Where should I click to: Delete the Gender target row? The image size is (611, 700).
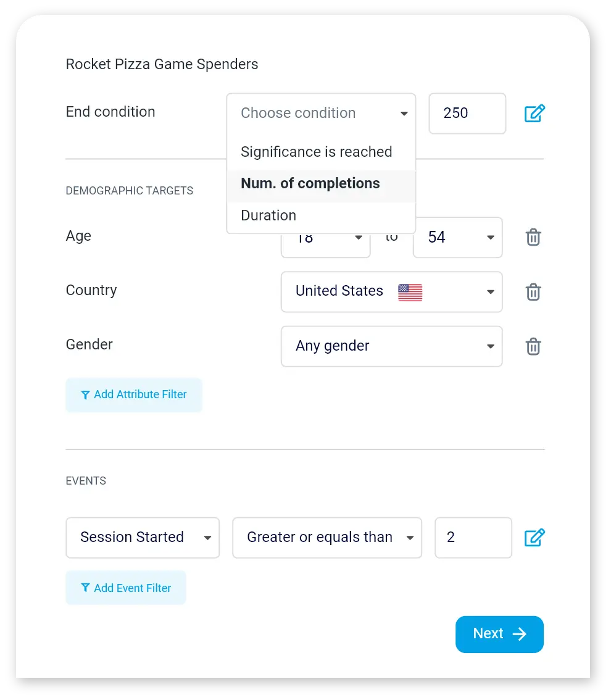pos(533,346)
